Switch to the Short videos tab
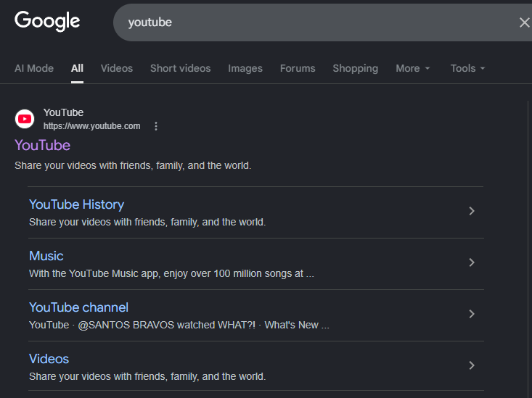Screen dimensions: 532x398 tap(180, 68)
